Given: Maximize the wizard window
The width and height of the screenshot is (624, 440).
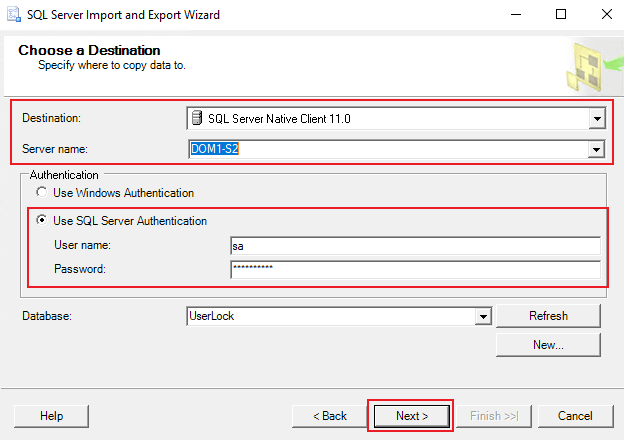Looking at the screenshot, I should (561, 15).
